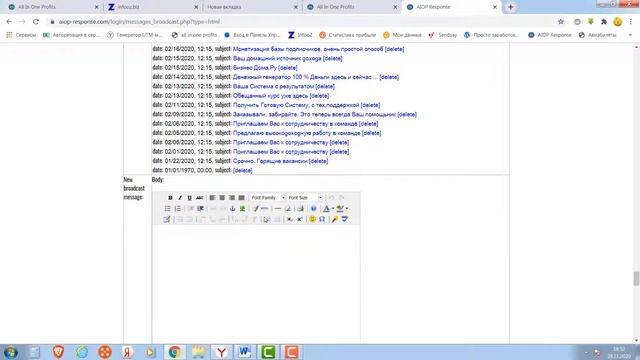640x360 pixels.
Task: Open the editor help (blue question) icon
Action: click(313, 209)
